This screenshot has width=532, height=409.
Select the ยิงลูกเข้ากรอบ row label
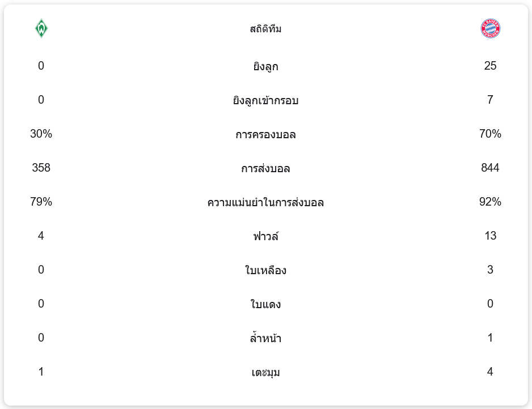click(x=265, y=100)
